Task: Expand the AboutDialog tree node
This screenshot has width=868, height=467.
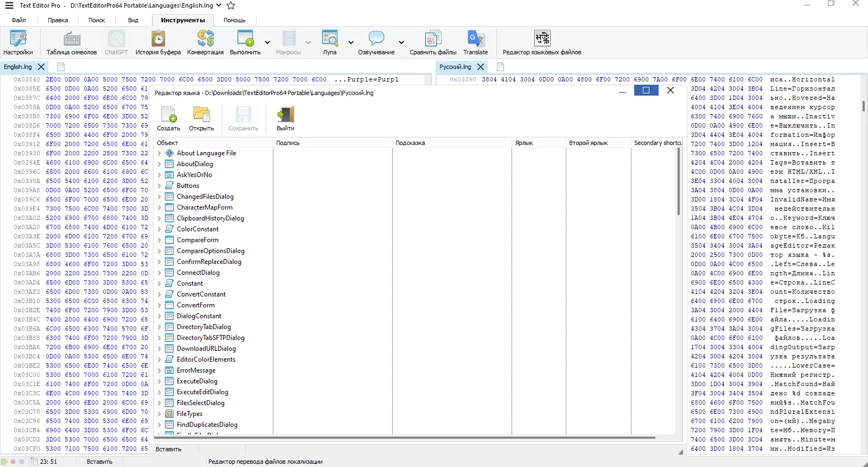Action: (159, 164)
